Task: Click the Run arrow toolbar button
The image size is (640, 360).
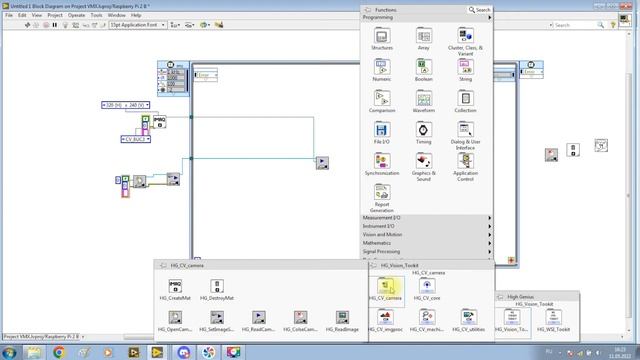Action: click(27, 25)
